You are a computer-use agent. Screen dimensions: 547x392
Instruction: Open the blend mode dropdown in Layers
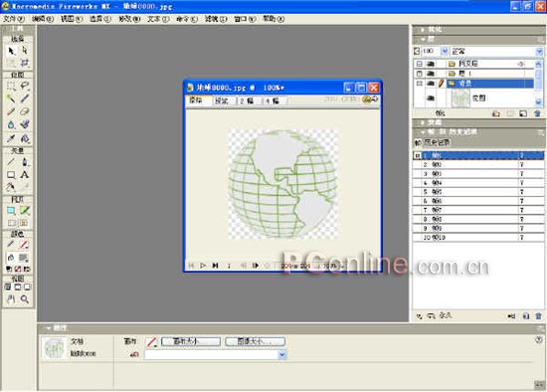pos(539,52)
